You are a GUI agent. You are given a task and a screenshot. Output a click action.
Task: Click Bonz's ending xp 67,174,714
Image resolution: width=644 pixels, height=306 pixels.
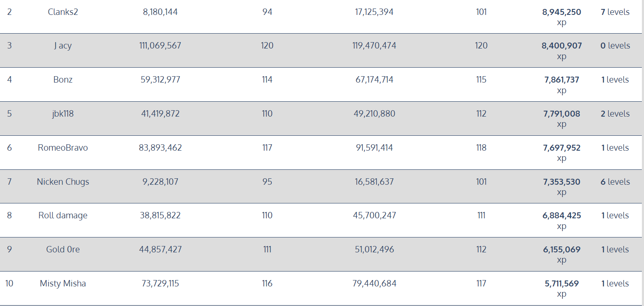374,80
